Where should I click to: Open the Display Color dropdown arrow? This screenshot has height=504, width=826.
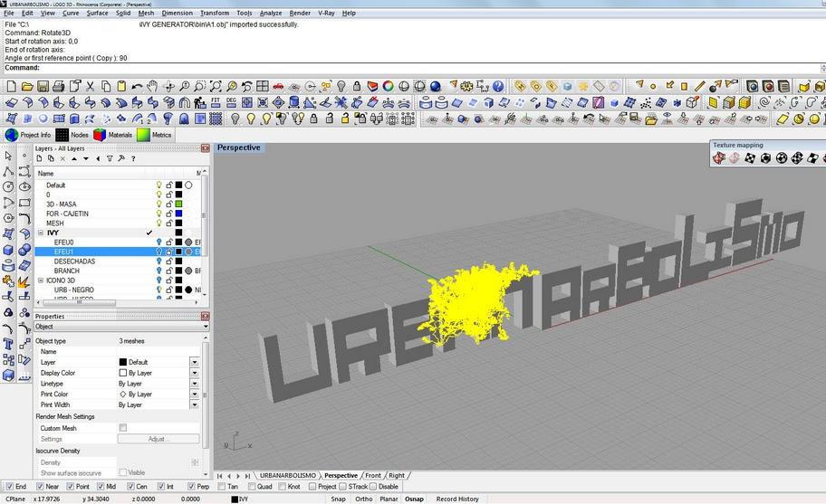[195, 373]
